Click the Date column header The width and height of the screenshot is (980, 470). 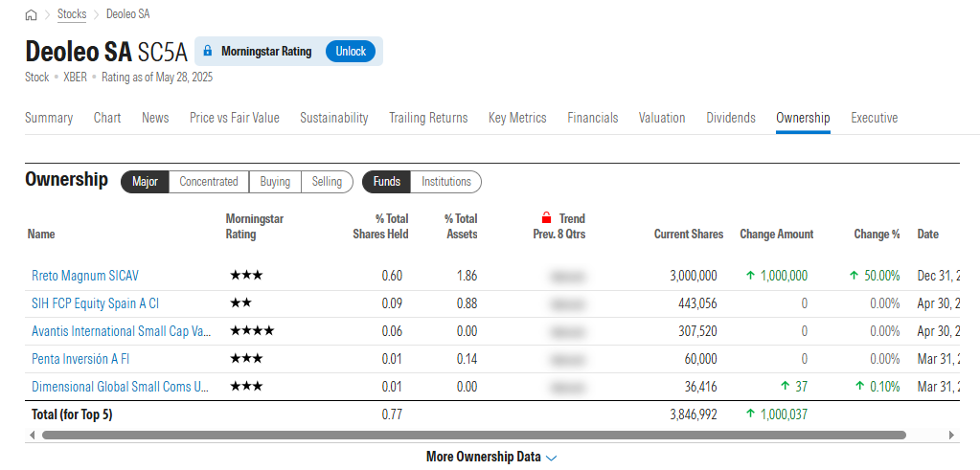pos(928,235)
